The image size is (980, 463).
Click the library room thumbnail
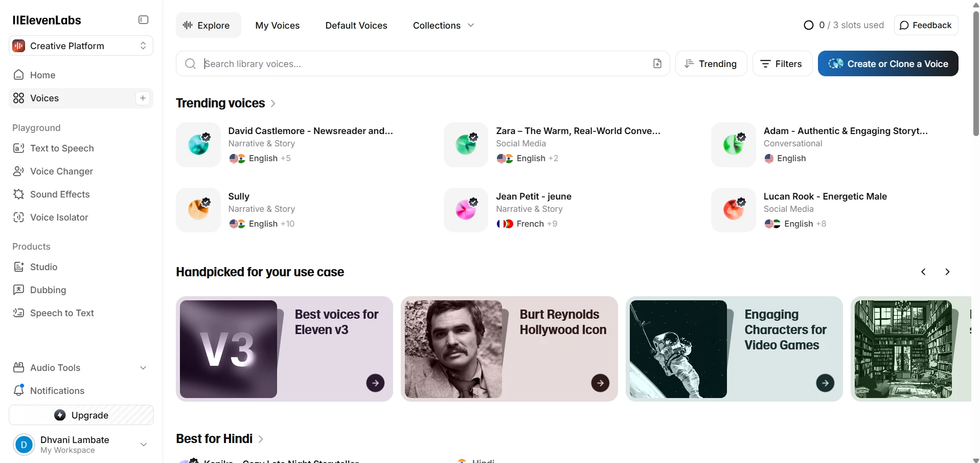(903, 349)
